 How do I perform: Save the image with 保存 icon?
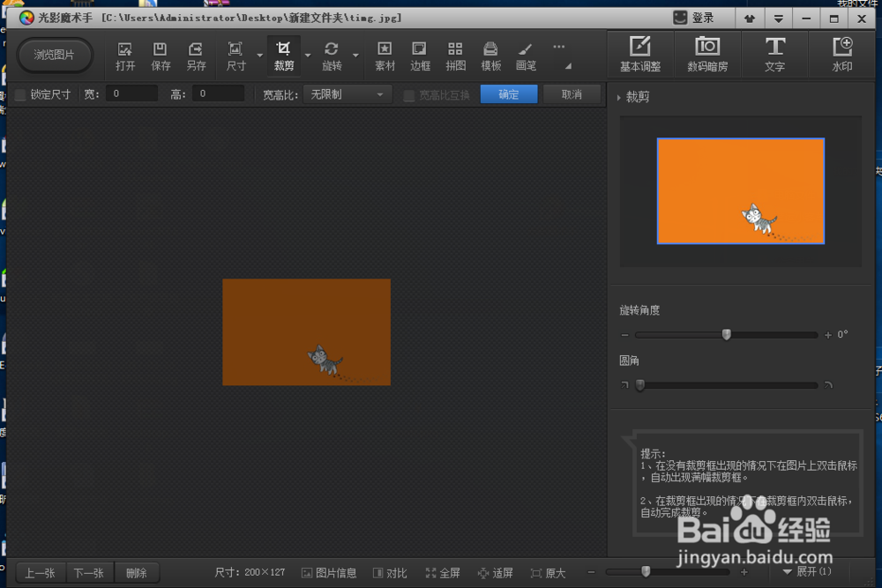coord(161,56)
